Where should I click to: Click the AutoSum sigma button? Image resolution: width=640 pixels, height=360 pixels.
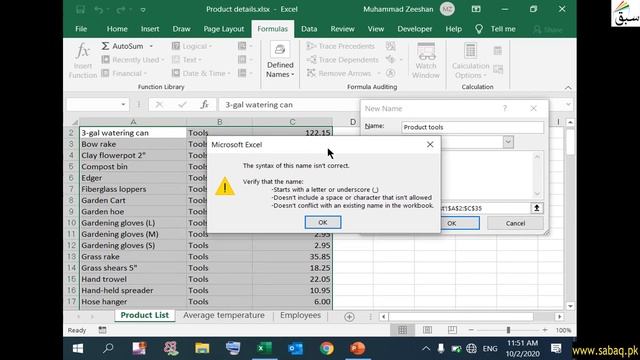tap(122, 46)
